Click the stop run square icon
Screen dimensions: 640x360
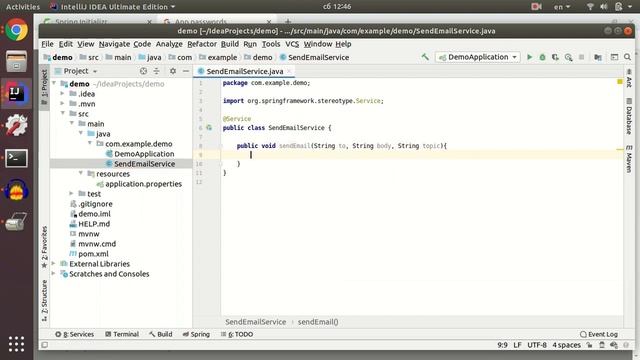[582, 57]
